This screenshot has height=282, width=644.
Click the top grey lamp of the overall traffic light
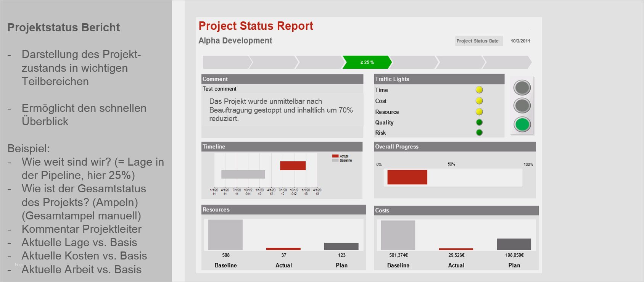[522, 88]
